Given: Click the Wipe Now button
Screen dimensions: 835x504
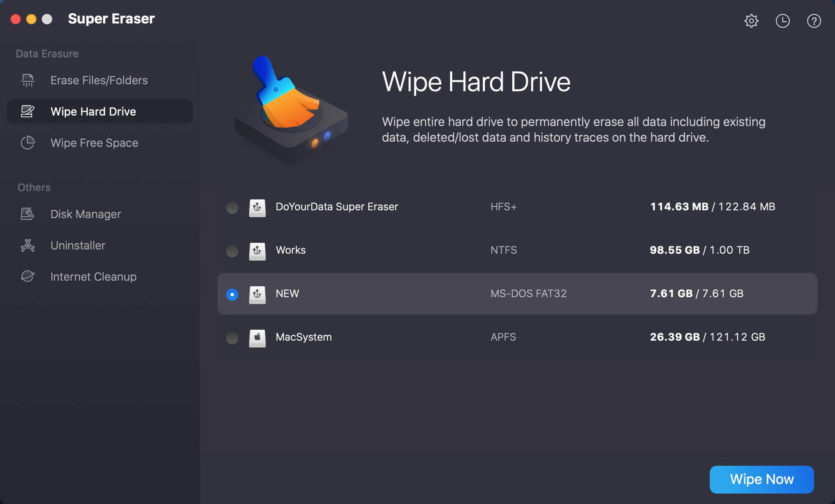Looking at the screenshot, I should click(762, 479).
